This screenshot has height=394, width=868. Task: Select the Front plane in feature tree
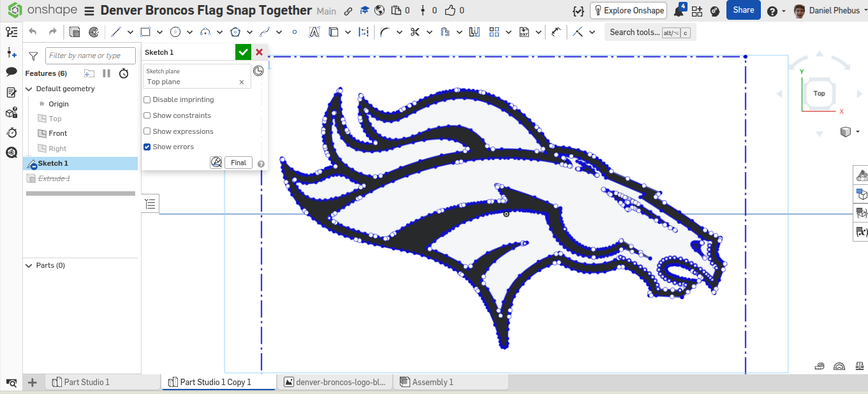57,133
